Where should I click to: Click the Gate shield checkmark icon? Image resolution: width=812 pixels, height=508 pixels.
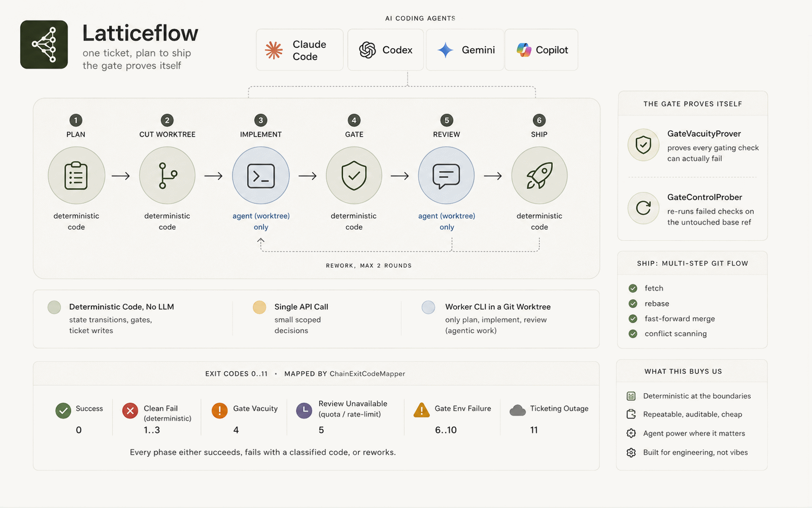tap(354, 175)
